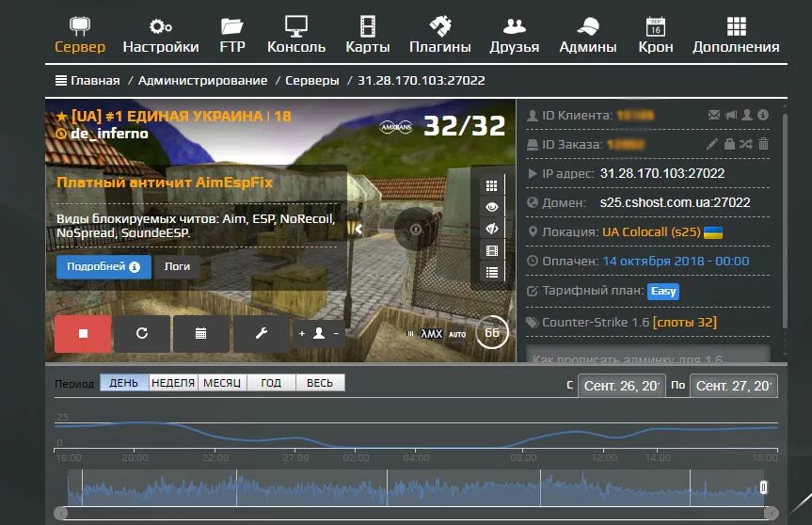
Task: Edit tariff plan pencil-square icon
Action: pyautogui.click(x=532, y=291)
